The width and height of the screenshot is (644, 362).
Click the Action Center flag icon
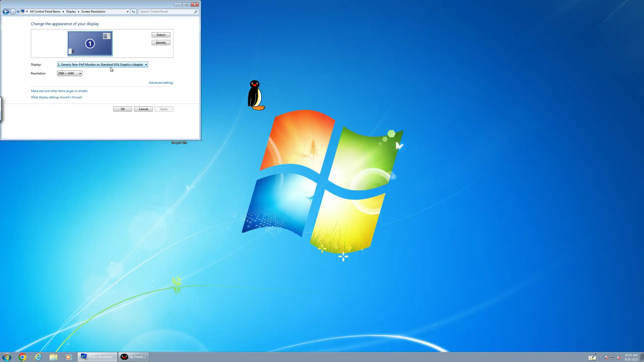607,357
